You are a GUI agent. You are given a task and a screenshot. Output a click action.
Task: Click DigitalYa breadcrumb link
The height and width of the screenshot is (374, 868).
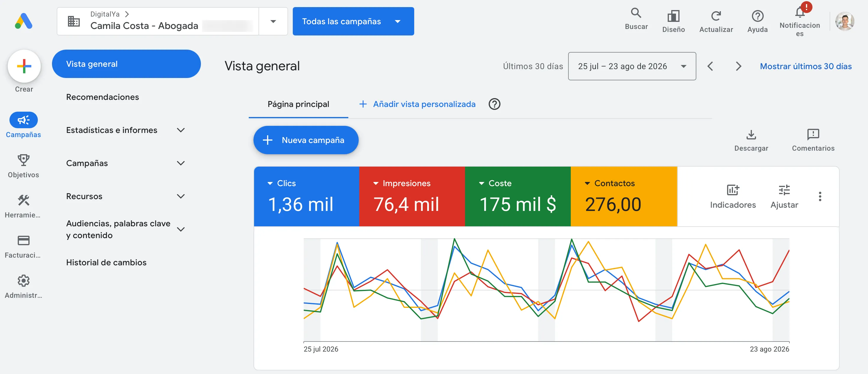coord(105,14)
